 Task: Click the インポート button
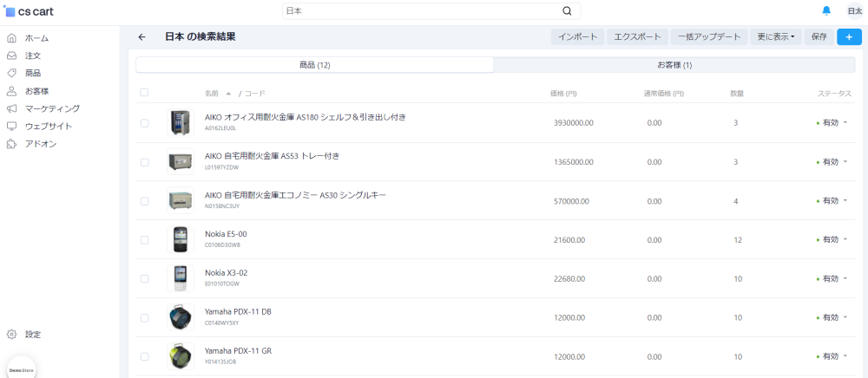pyautogui.click(x=577, y=37)
